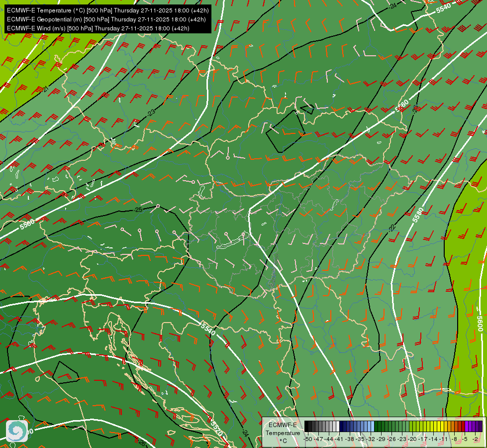Click the -20 value in the legend
This screenshot has height=448, width=487.
click(x=413, y=439)
